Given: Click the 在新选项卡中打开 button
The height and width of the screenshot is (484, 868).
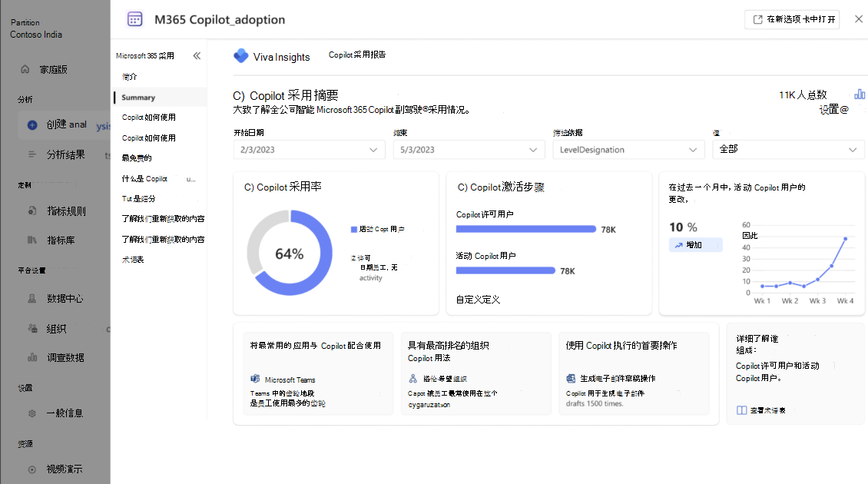Looking at the screenshot, I should (x=792, y=19).
